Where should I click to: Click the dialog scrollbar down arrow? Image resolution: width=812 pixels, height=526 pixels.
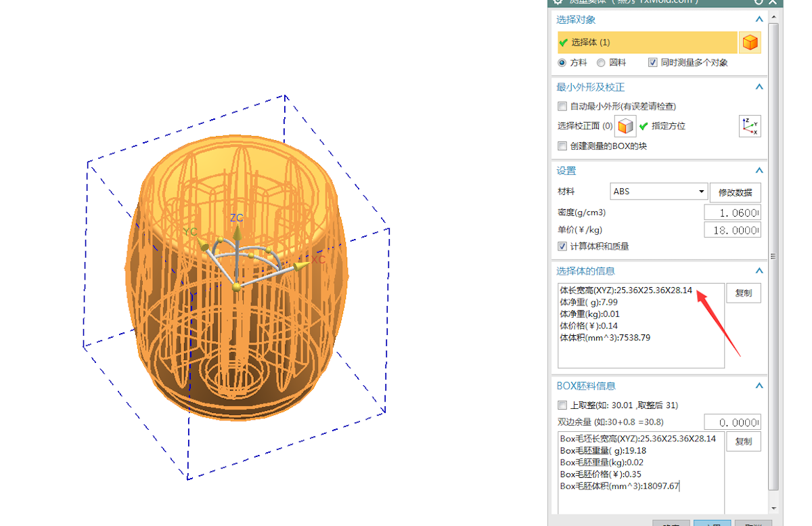click(x=773, y=508)
